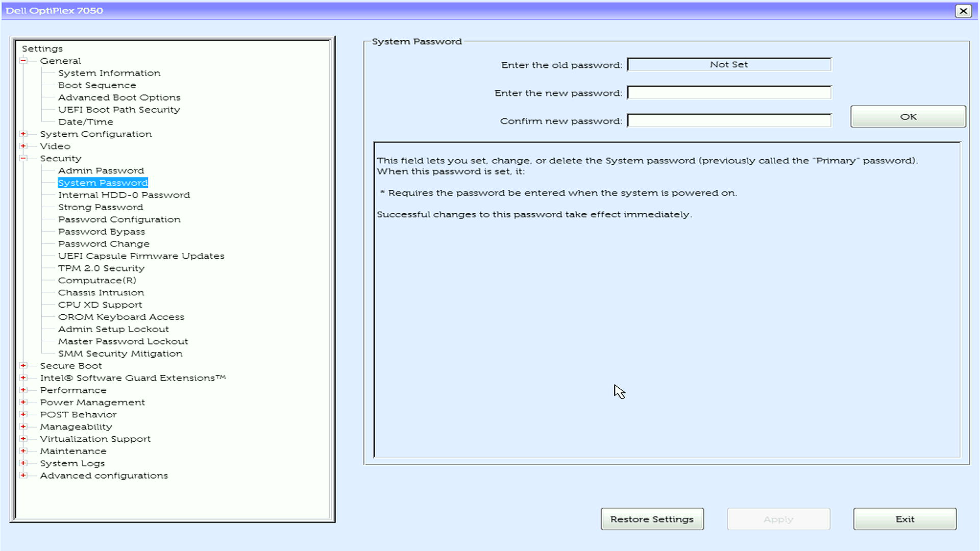Expand the System Logs section
The image size is (980, 551).
23,463
